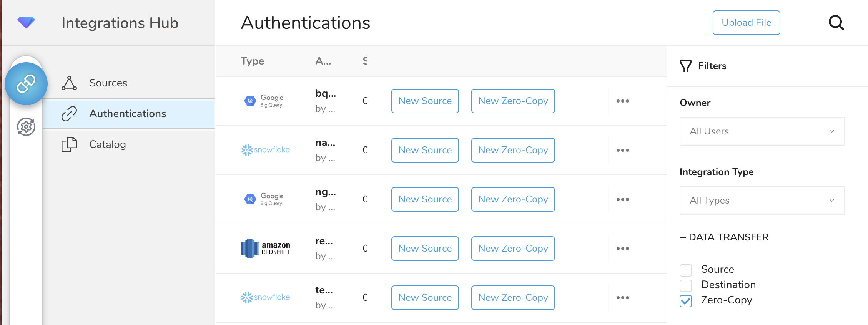Screen dimensions: 868x325
Task: Expand the Integration Type All Types dropdown
Action: [762, 201]
